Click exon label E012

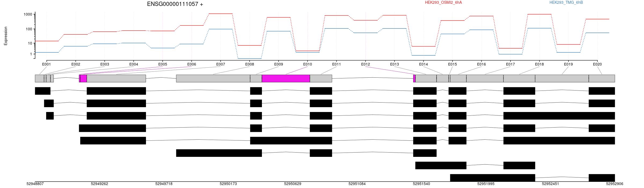pos(365,64)
